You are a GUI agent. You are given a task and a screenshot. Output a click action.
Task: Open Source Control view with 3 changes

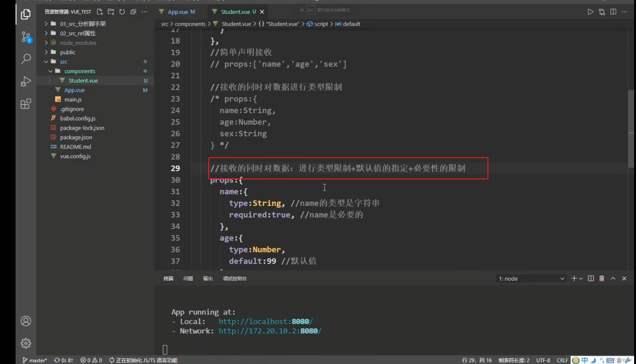point(26,37)
